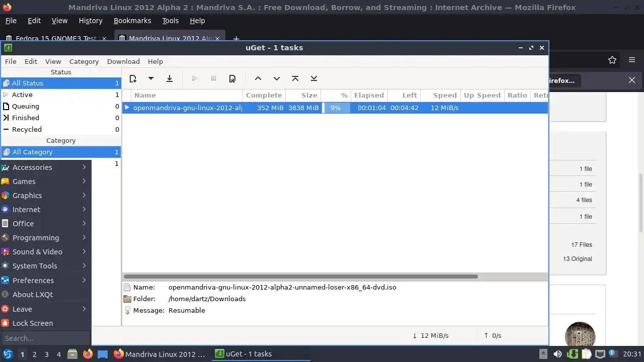This screenshot has height=362, width=644.
Task: Expand Games submenu in LXQt menu
Action: [46, 182]
